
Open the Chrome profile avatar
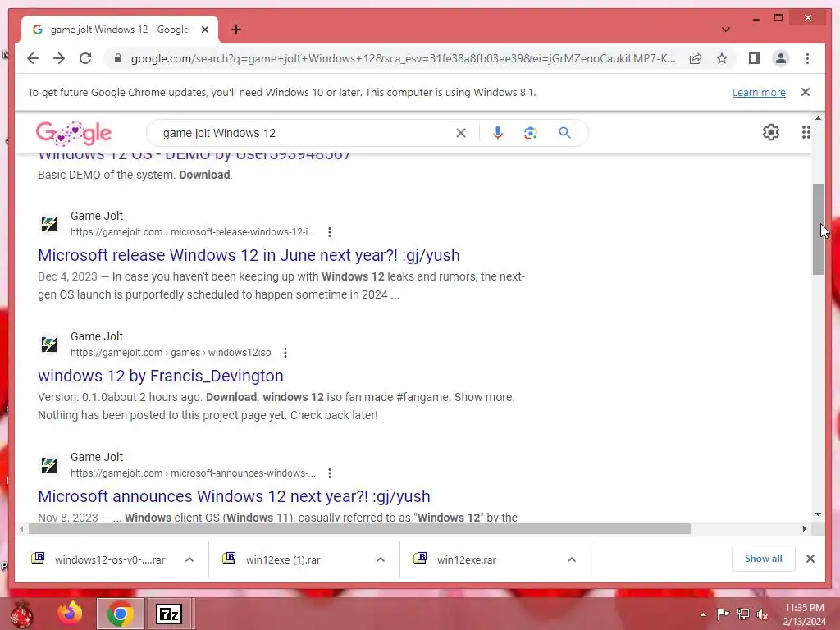[781, 58]
